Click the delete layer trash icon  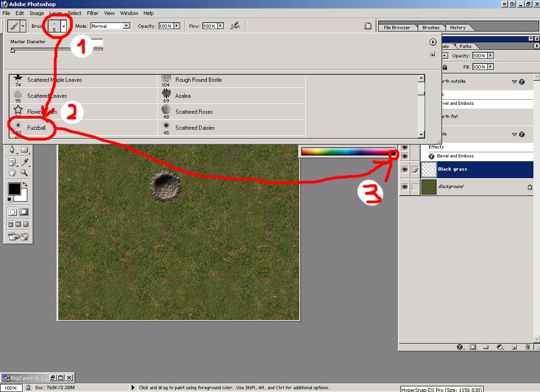click(x=527, y=347)
